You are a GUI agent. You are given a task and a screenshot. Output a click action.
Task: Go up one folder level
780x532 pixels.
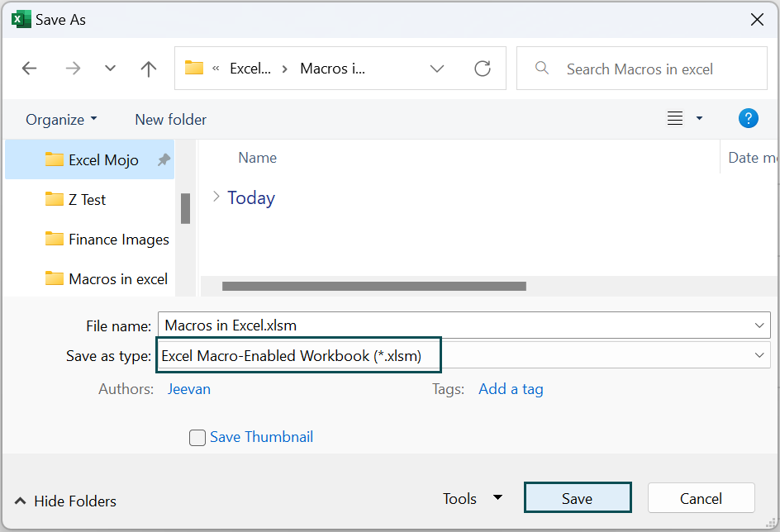pyautogui.click(x=148, y=69)
